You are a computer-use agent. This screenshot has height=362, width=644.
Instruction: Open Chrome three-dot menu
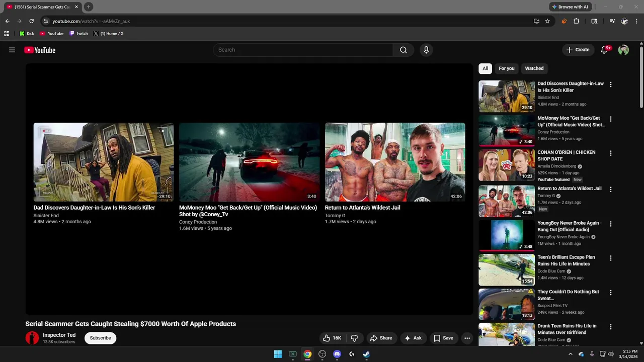point(636,21)
